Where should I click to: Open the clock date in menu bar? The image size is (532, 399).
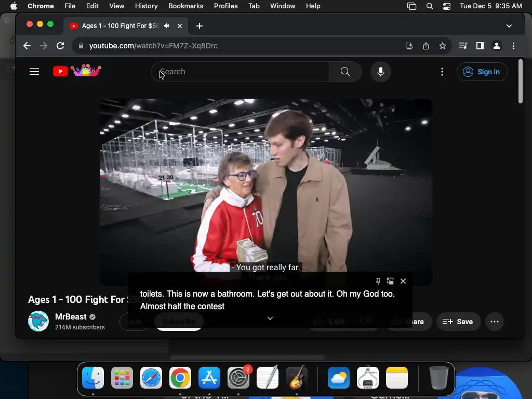(x=490, y=6)
